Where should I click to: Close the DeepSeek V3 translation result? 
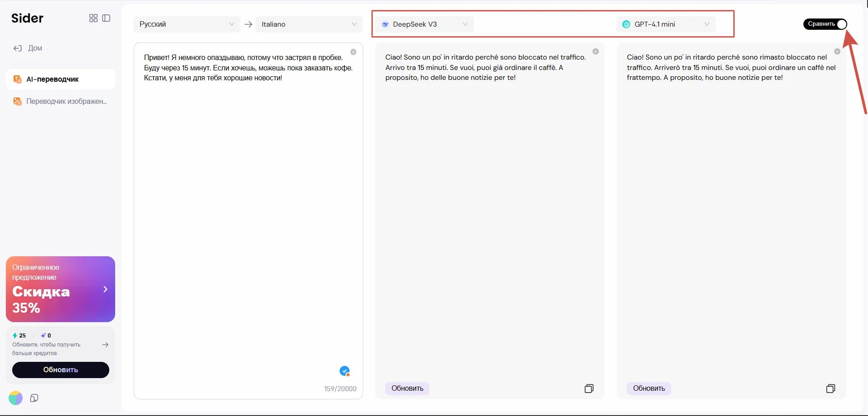(596, 51)
